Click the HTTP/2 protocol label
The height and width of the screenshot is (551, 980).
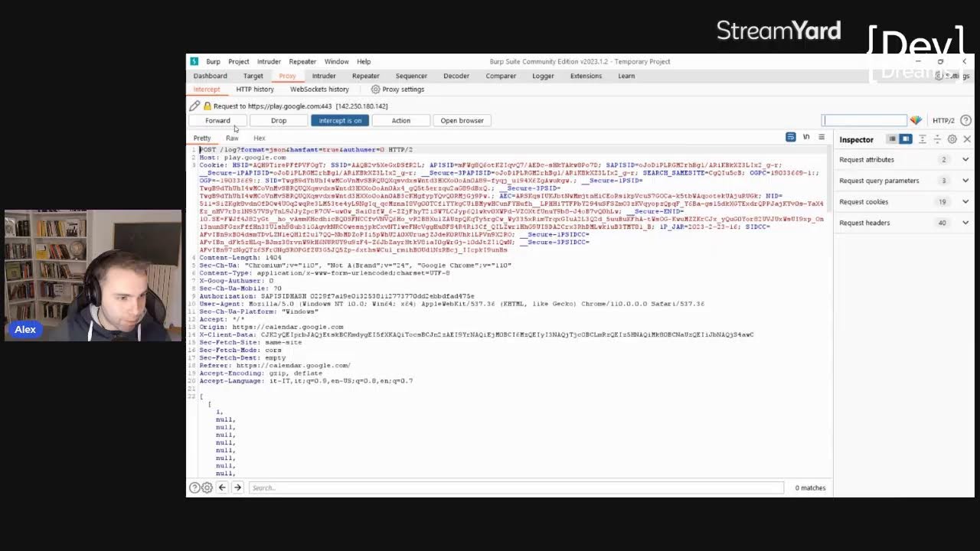943,120
